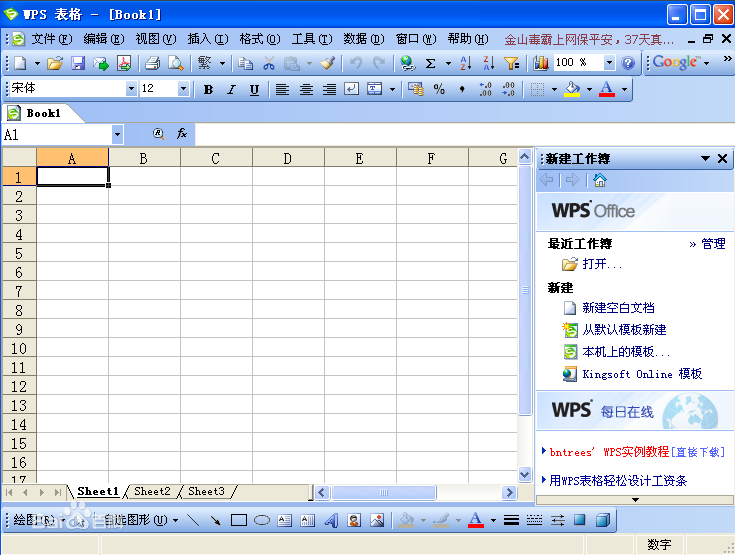
Task: Click the 打开... link in task pane
Action: (x=602, y=264)
